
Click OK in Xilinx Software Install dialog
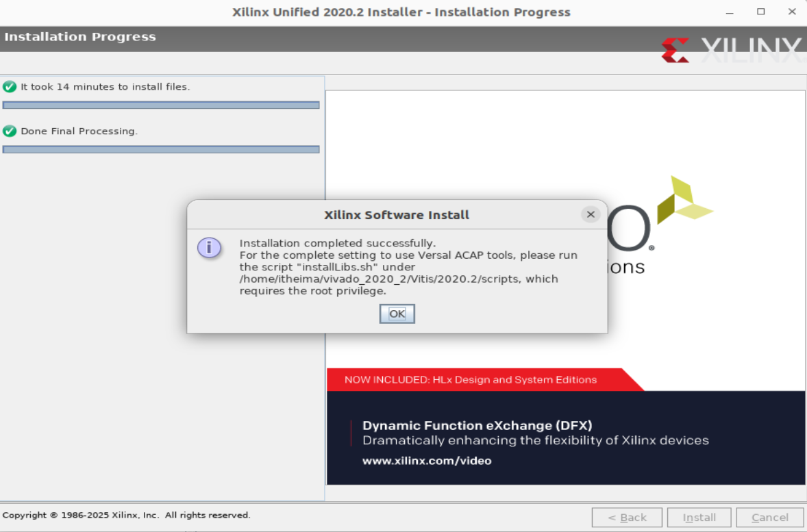point(397,314)
